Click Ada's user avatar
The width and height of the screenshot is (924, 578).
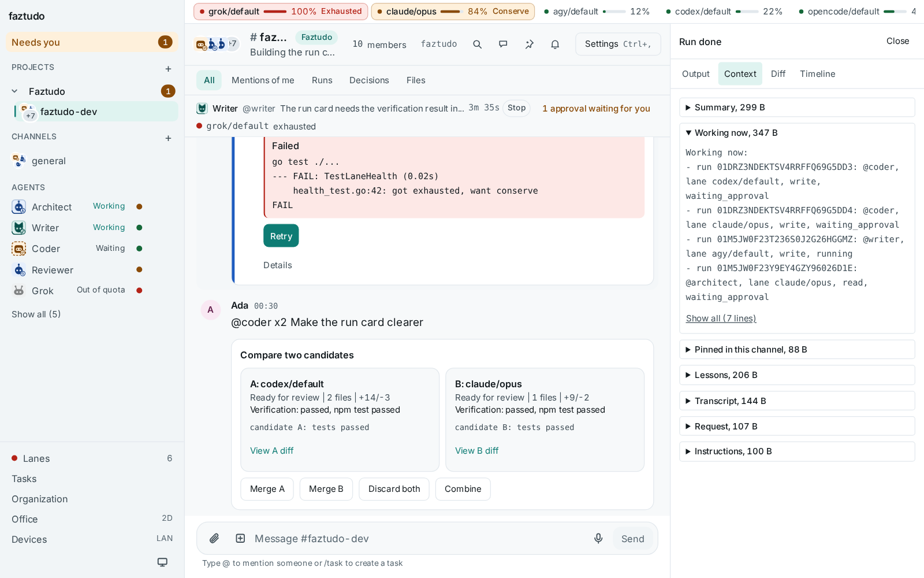pos(210,310)
